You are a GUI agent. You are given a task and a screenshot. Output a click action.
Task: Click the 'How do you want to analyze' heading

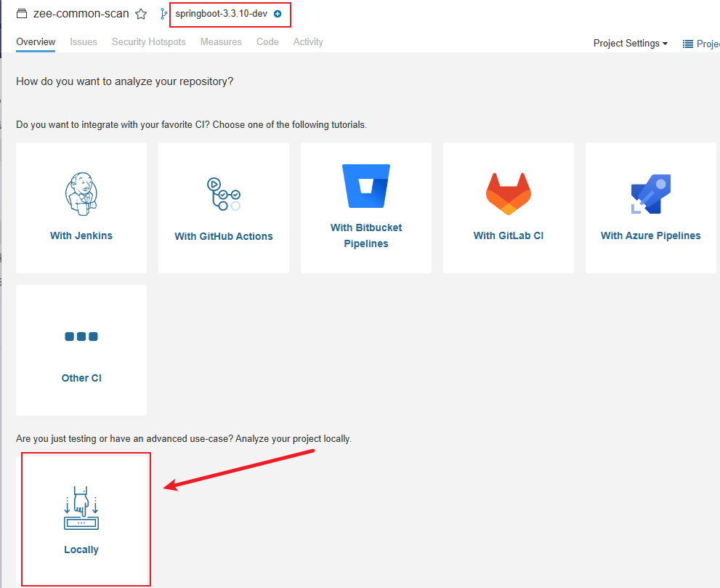point(124,81)
